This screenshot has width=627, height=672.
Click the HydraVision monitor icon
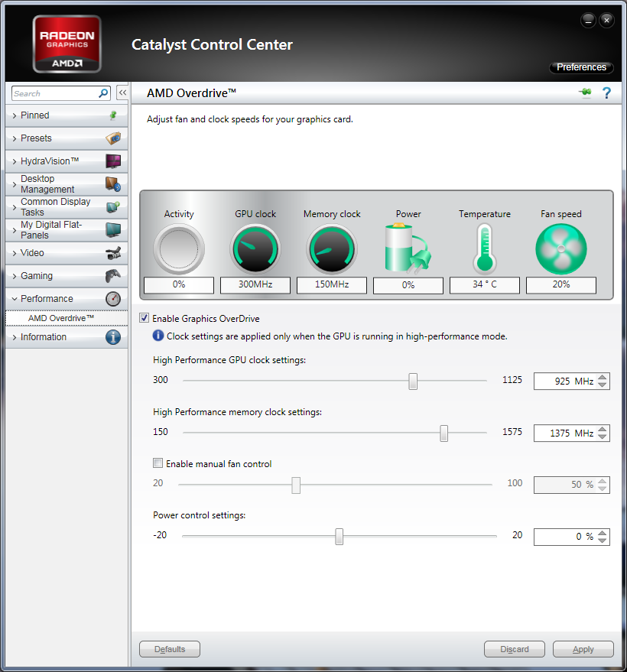click(113, 161)
